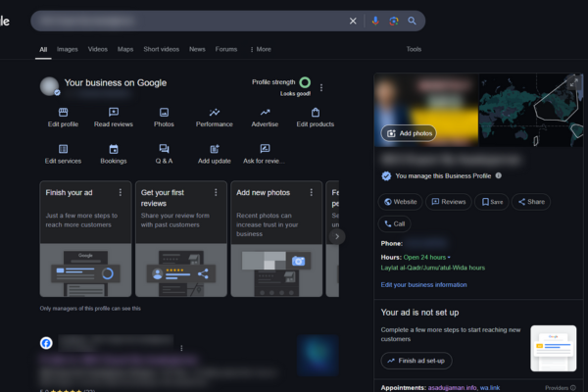Click Add photos button
Viewport: 588px width, 392px height.
tap(409, 133)
